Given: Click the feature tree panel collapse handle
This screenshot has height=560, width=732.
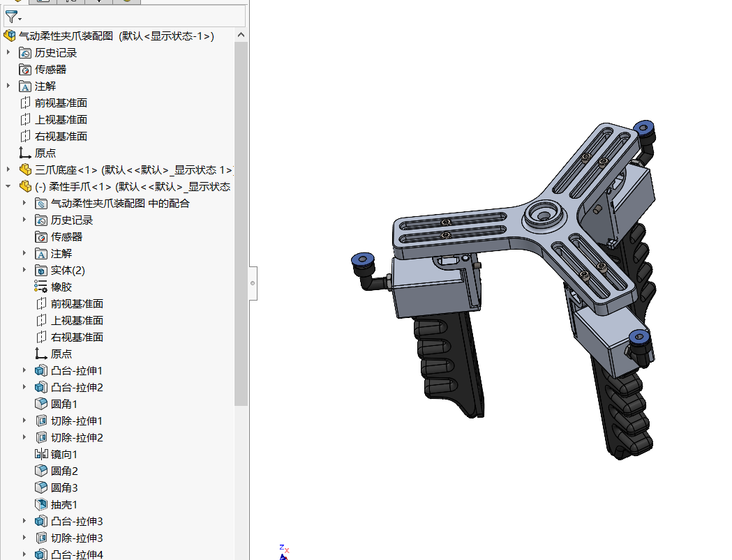Looking at the screenshot, I should (253, 283).
